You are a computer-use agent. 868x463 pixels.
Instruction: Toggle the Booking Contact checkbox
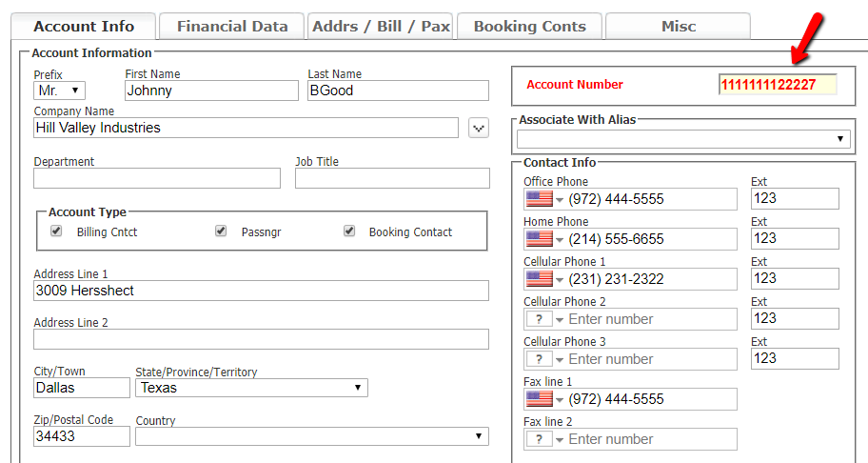coord(349,231)
